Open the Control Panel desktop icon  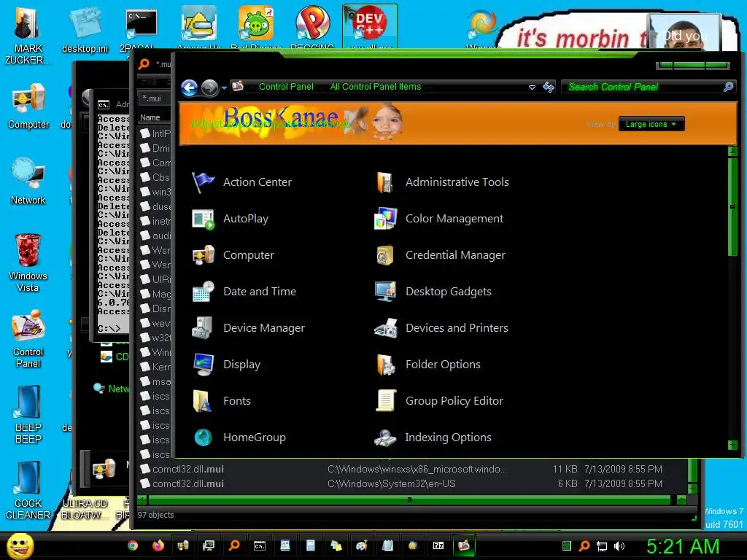coord(28,338)
